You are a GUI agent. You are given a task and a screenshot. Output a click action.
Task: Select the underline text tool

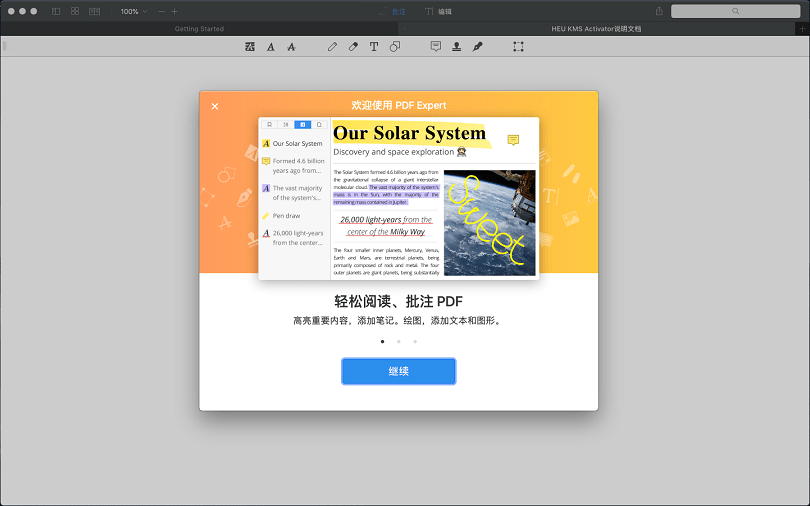point(271,47)
